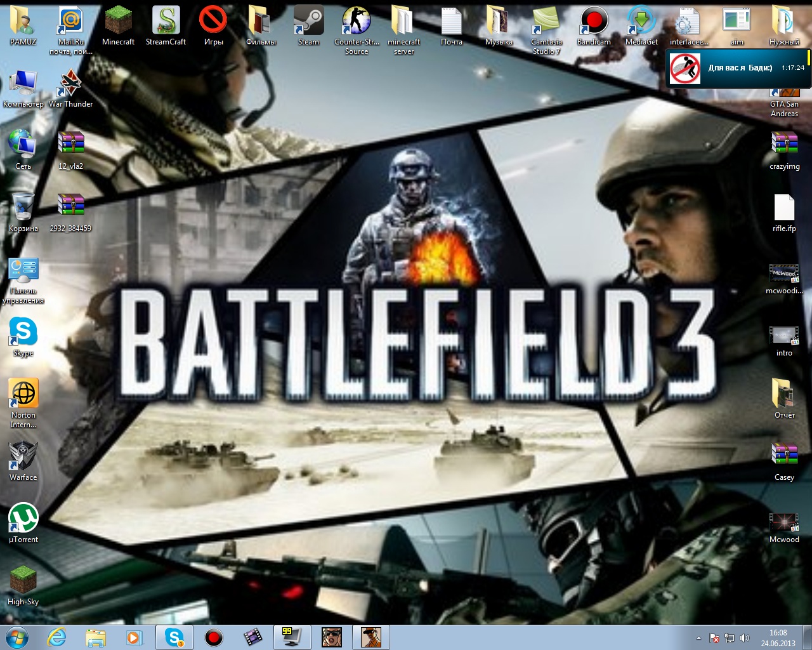Screen dimensions: 812x650
Task: Open the MediaGet shortcut
Action: [641, 25]
